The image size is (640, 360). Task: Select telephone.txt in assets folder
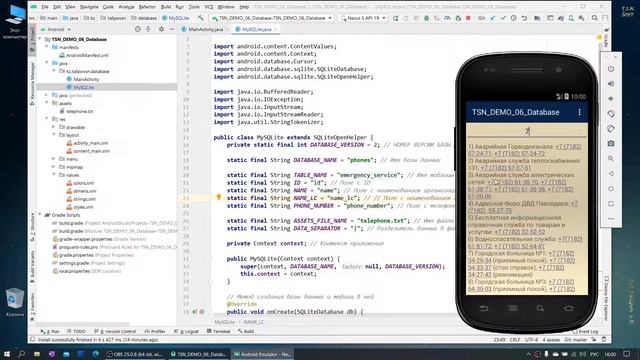77,111
